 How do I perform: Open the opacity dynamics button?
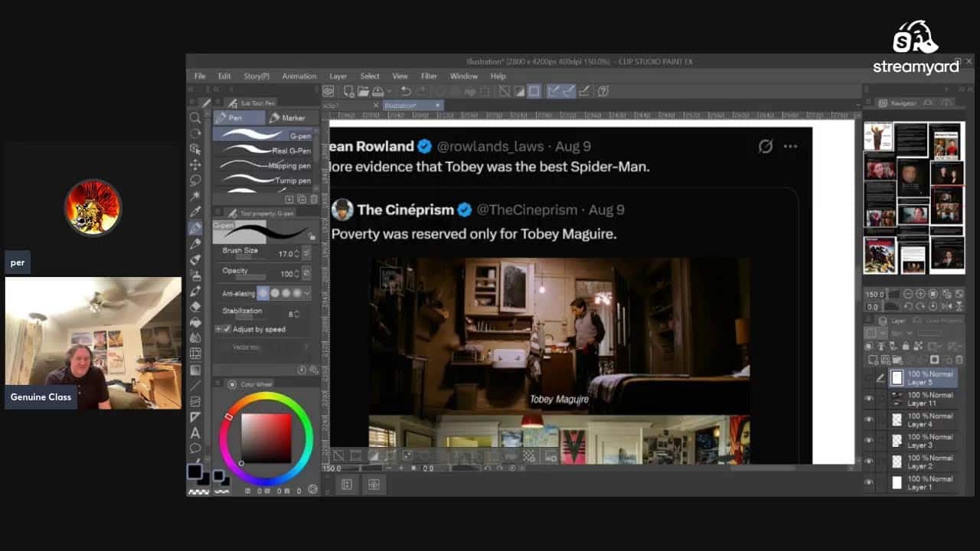[x=307, y=273]
